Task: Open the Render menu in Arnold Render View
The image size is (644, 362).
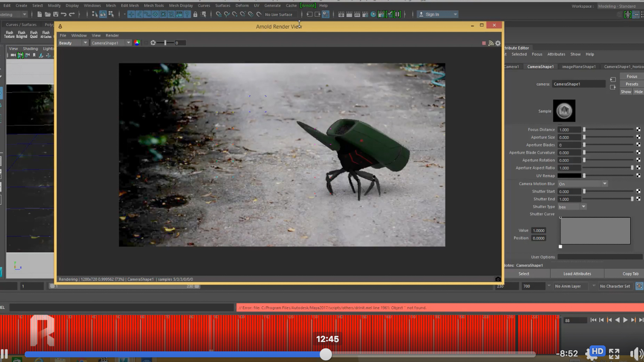Action: tap(112, 35)
